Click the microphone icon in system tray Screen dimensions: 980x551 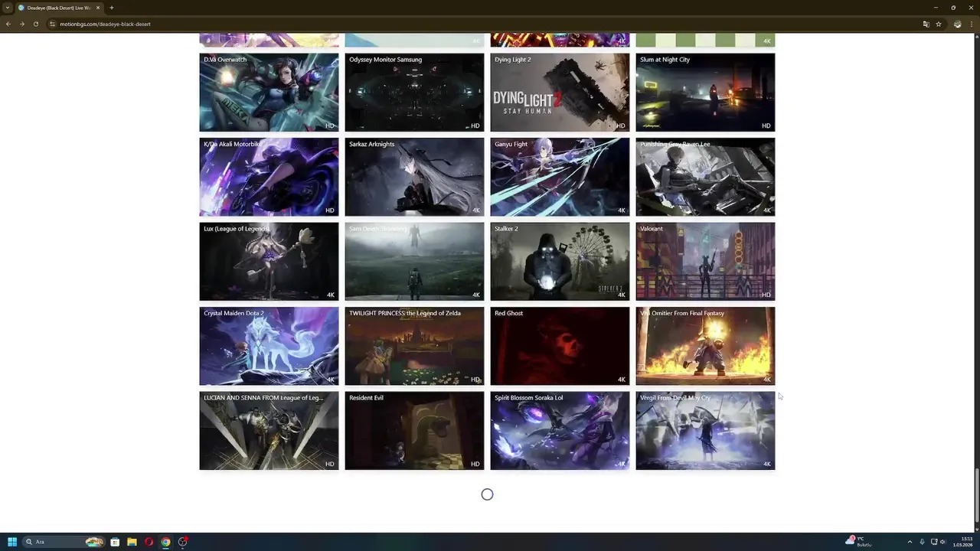click(922, 542)
